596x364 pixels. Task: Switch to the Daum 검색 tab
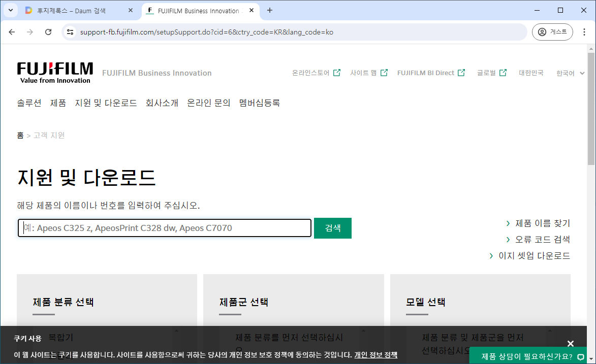[71, 11]
